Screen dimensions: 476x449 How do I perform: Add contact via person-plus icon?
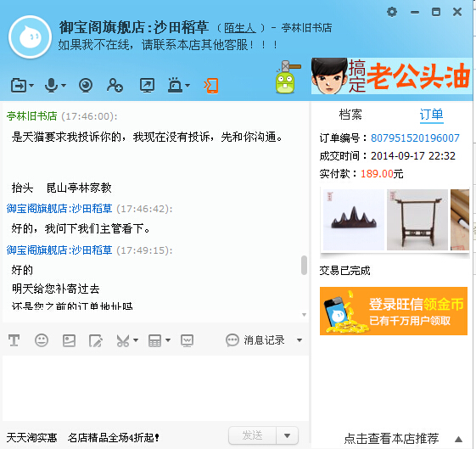pyautogui.click(x=115, y=86)
